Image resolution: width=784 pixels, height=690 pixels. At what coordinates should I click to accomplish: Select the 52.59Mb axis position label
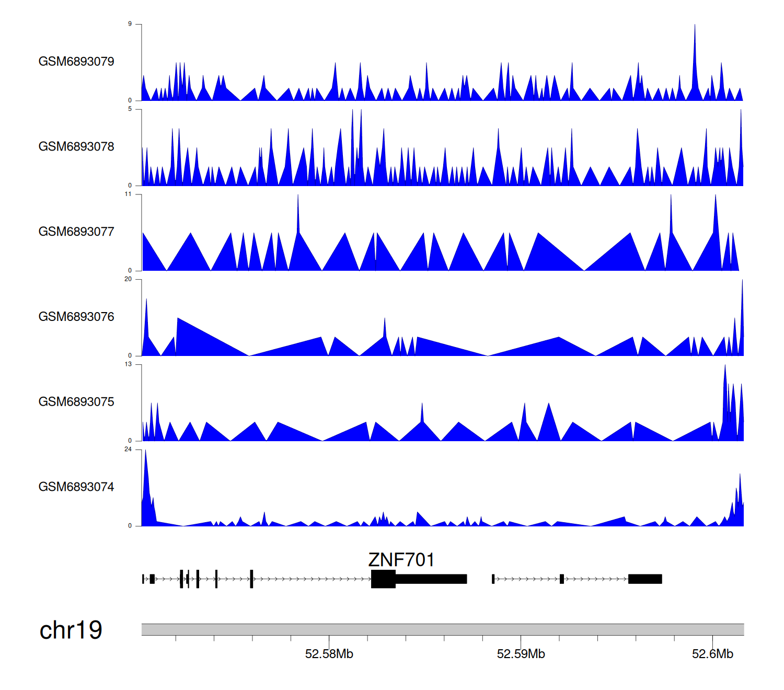coord(521,654)
